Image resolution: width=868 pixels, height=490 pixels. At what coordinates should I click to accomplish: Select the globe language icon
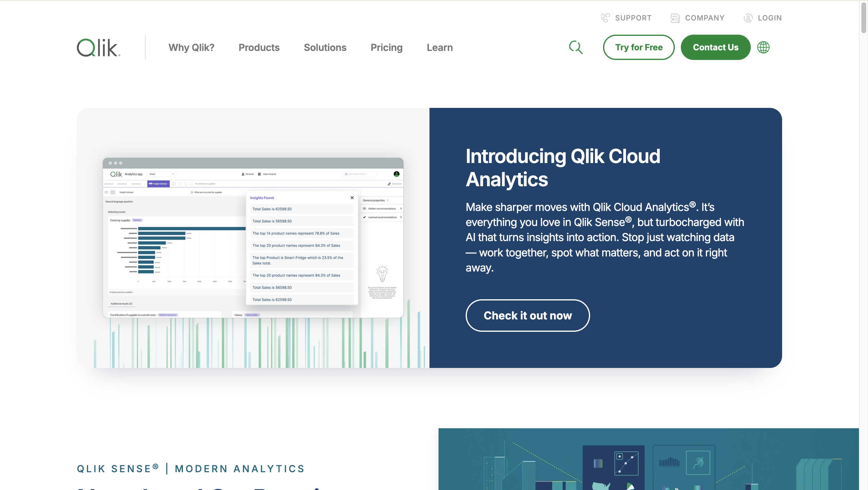tap(763, 47)
